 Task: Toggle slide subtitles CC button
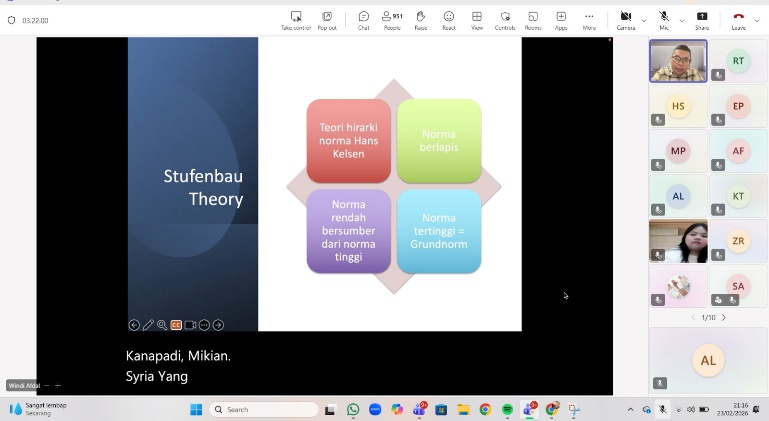point(176,325)
